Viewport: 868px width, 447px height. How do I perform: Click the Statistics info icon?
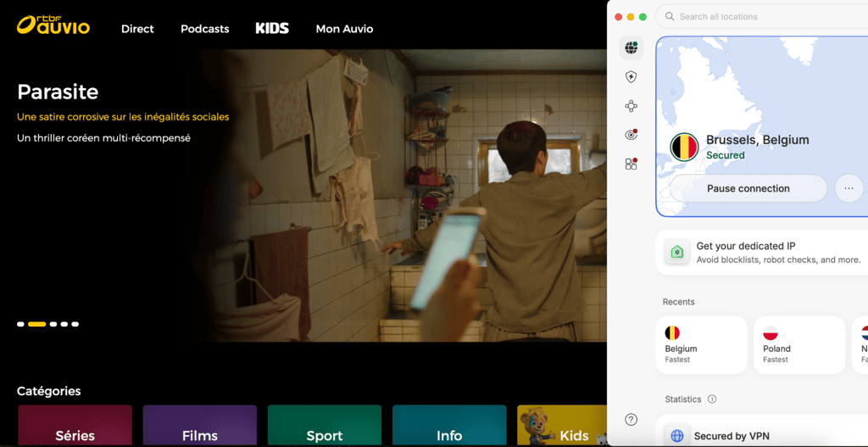pyautogui.click(x=712, y=399)
